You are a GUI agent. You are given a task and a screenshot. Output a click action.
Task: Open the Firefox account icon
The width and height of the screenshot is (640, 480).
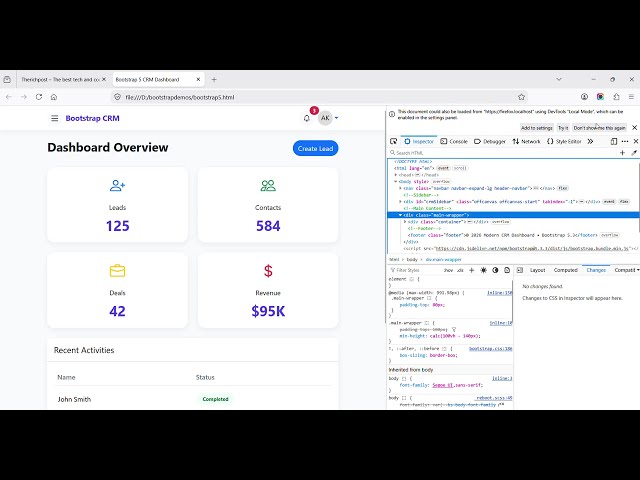click(x=584, y=97)
